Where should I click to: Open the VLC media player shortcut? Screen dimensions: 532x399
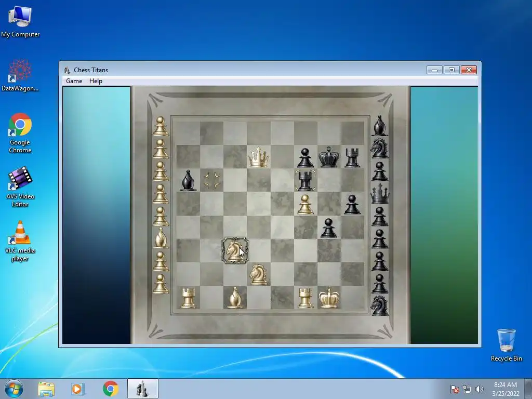pyautogui.click(x=20, y=241)
